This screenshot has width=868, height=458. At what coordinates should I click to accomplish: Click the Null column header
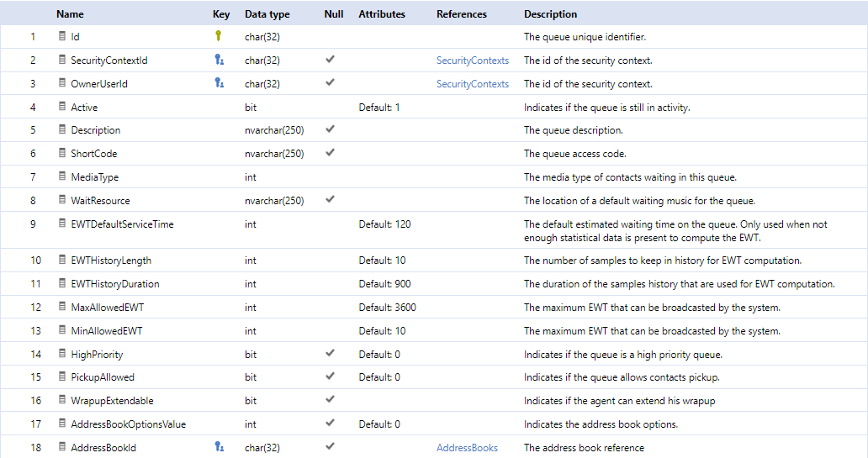point(334,14)
